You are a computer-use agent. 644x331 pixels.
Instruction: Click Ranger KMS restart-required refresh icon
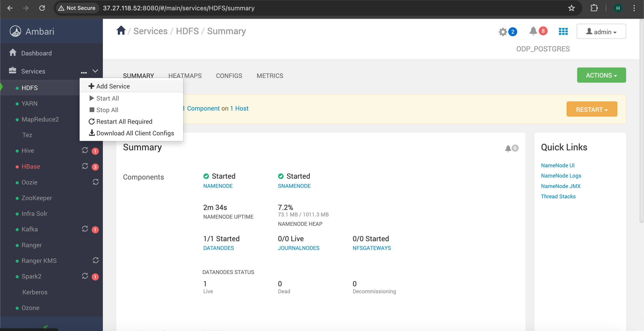click(x=96, y=260)
